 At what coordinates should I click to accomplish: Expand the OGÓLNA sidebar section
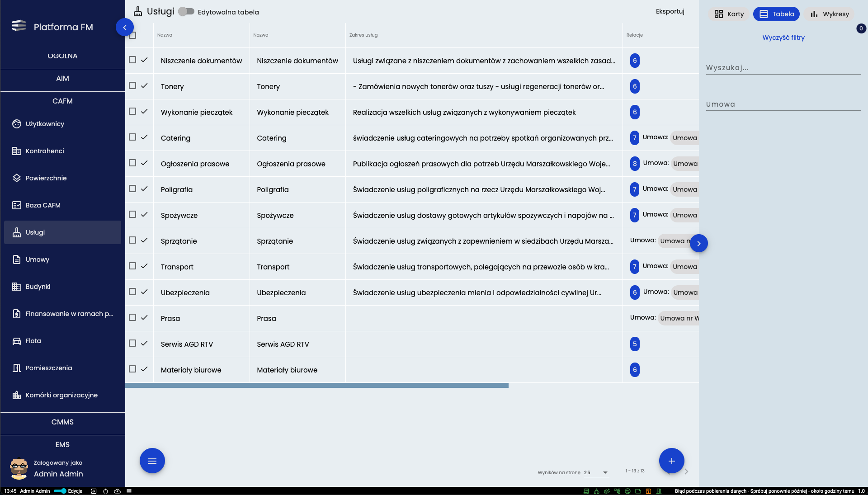(62, 56)
